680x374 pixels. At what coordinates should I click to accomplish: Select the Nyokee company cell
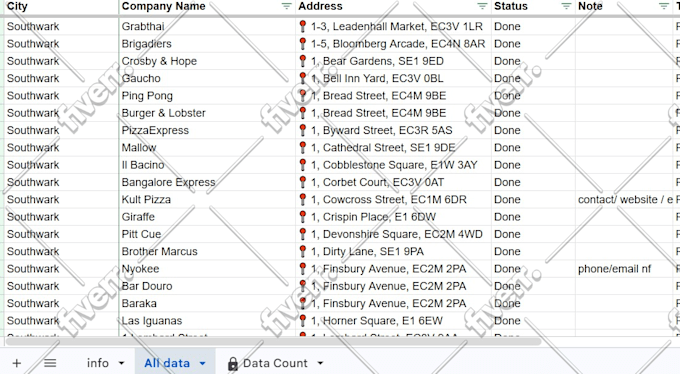click(x=207, y=269)
